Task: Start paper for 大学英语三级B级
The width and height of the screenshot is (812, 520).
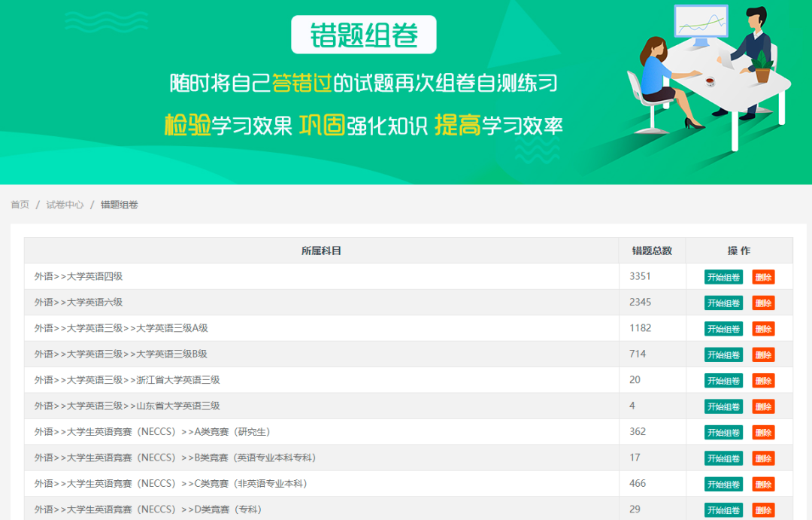Action: point(723,354)
